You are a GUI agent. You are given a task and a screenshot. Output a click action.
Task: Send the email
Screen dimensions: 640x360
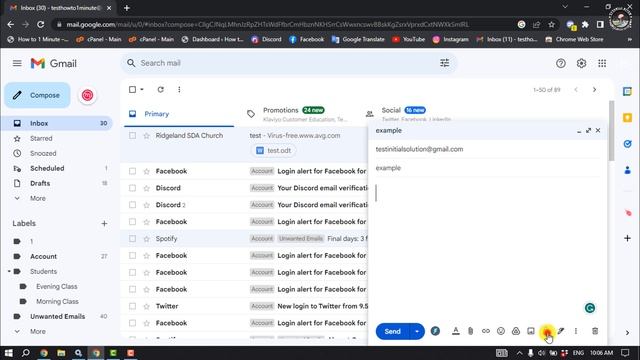392,331
